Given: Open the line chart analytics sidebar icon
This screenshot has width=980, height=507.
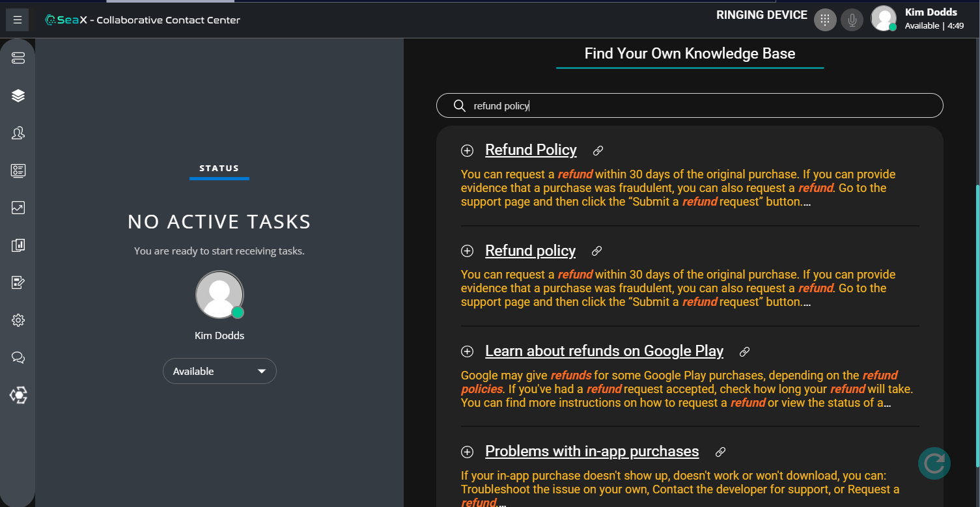Looking at the screenshot, I should pos(18,208).
